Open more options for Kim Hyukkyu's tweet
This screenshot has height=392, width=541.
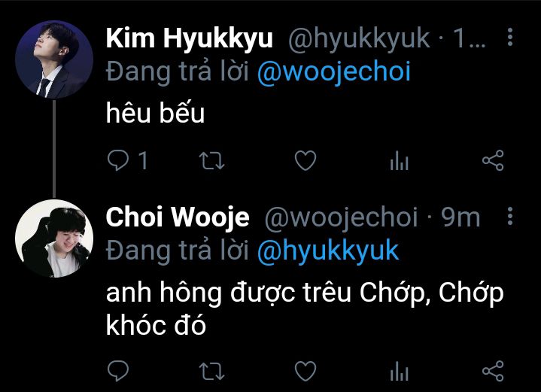point(510,37)
